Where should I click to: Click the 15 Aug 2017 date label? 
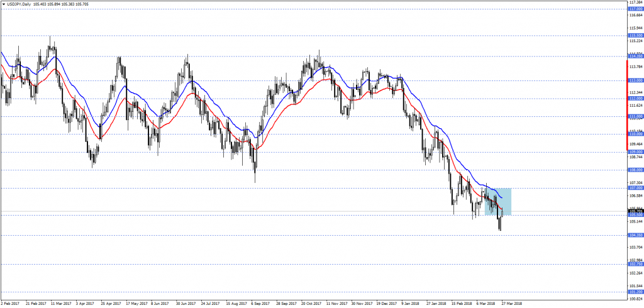(236, 304)
